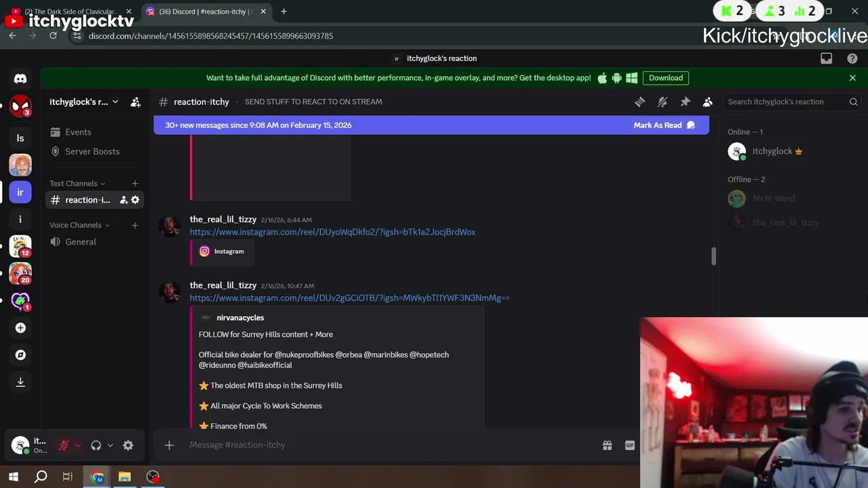Select the red spider avatar server
The width and height of the screenshot is (868, 488).
(20, 106)
